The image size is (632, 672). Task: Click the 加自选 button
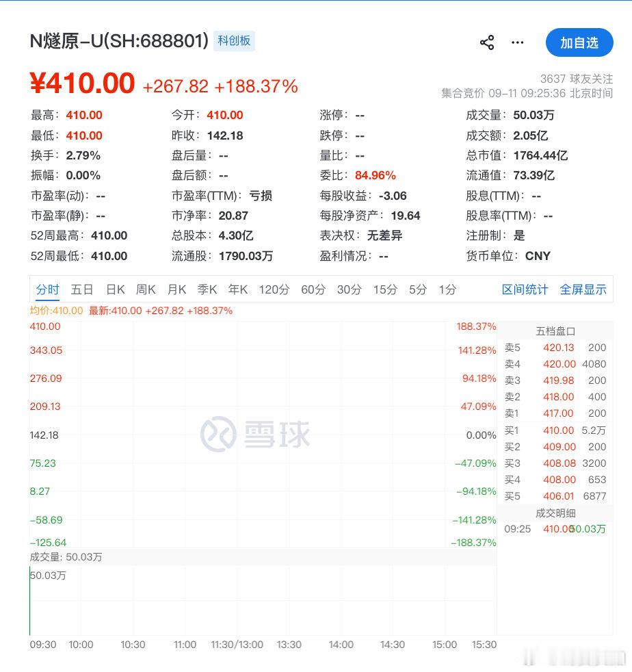(x=579, y=42)
